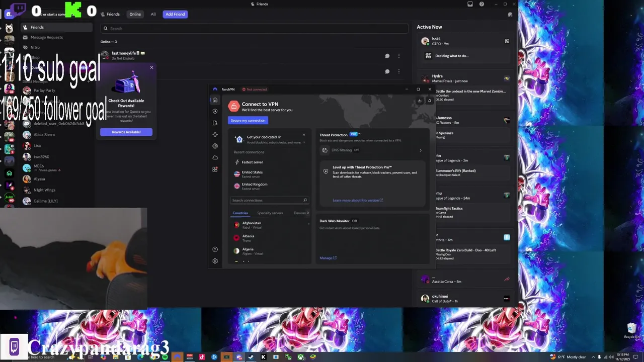Open NordVPN file share sidebar icon

point(215,123)
